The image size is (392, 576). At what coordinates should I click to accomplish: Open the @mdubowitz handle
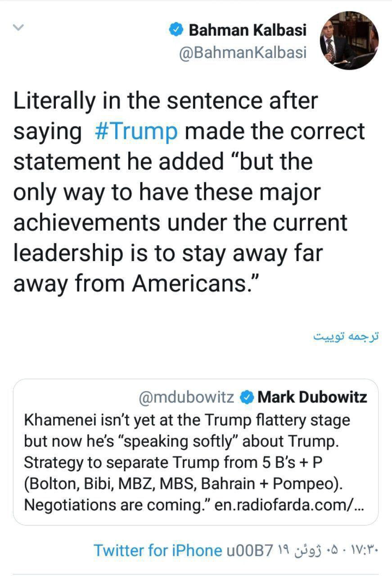coord(188,397)
